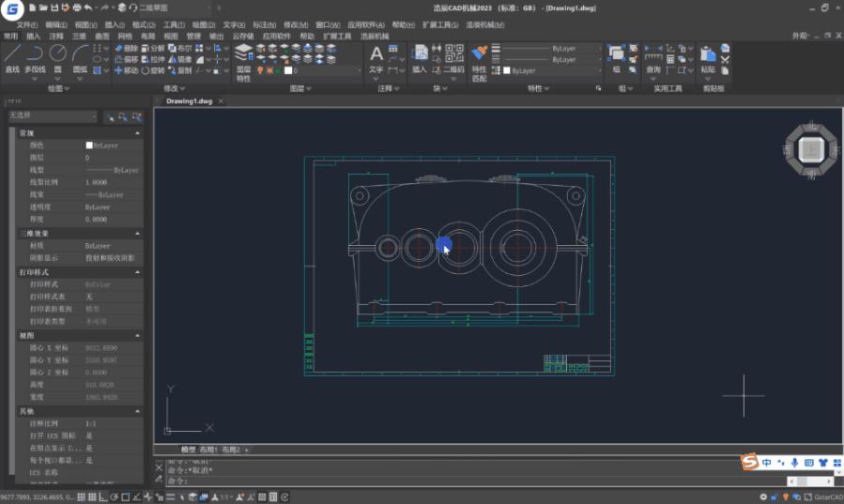This screenshot has width=844, height=504.
Task: Switch to the 布局1 layout tab
Action: coord(209,450)
